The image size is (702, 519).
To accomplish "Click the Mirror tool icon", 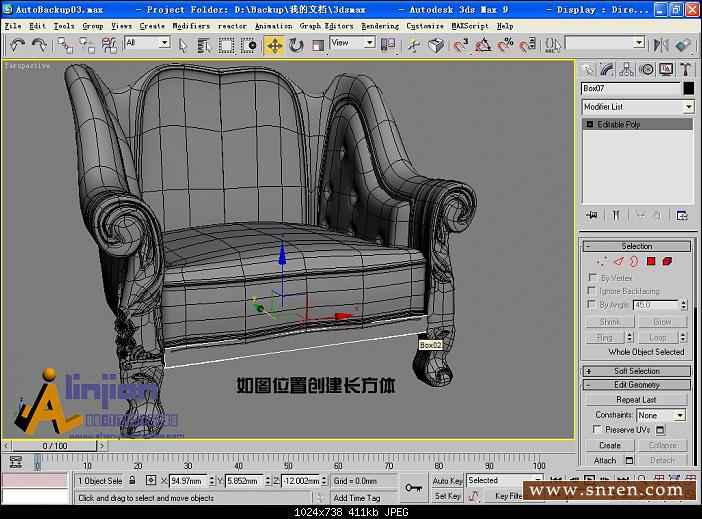I will click(x=661, y=45).
